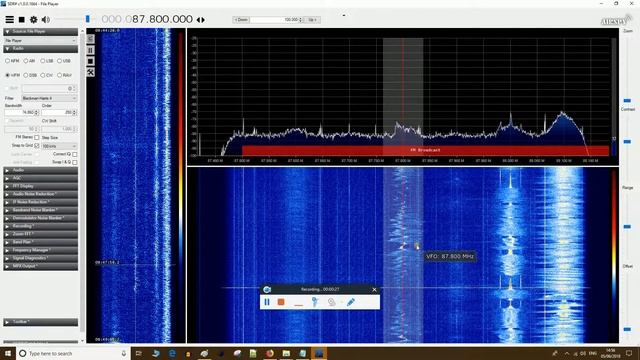Open the hamburger main menu
640x360 pixels.
pos(9,19)
